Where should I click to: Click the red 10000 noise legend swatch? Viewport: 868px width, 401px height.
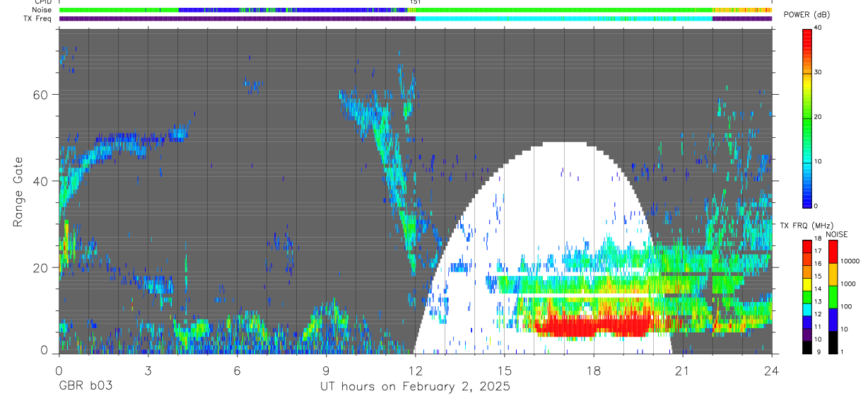[833, 252]
